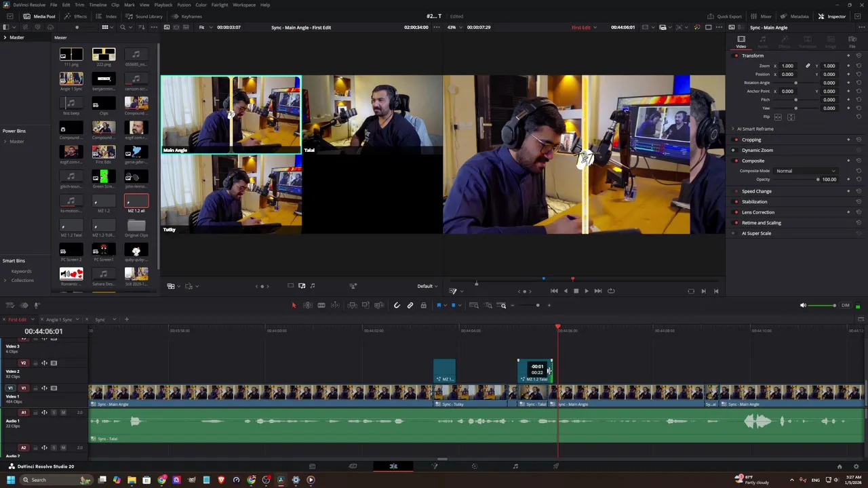Open the Effects panel button
This screenshot has width=868, height=488.
76,16
